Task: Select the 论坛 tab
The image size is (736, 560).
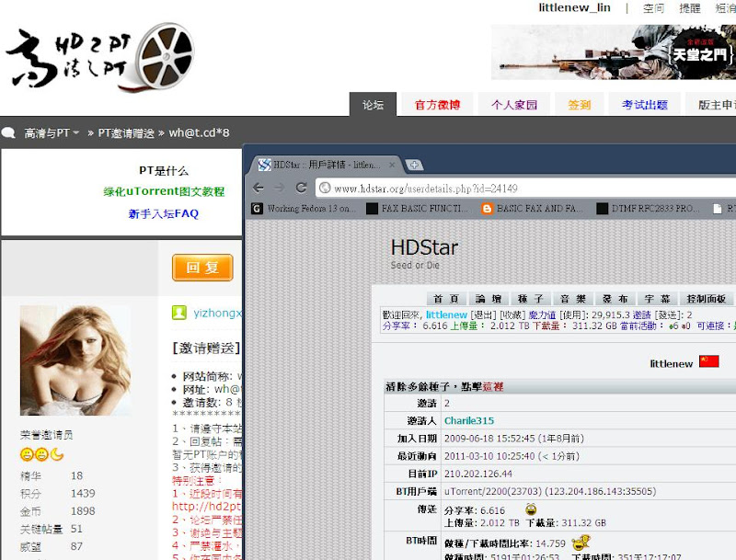Action: 374,105
